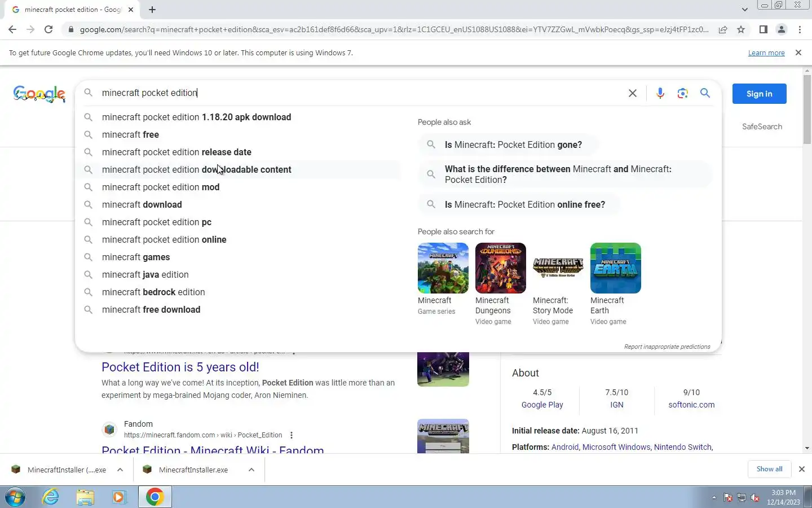Reload the current page
This screenshot has height=508, width=812.
[x=48, y=29]
